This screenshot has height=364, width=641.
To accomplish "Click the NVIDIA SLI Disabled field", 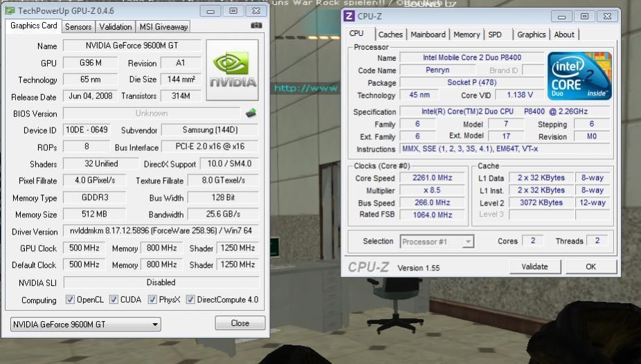I will (x=161, y=282).
